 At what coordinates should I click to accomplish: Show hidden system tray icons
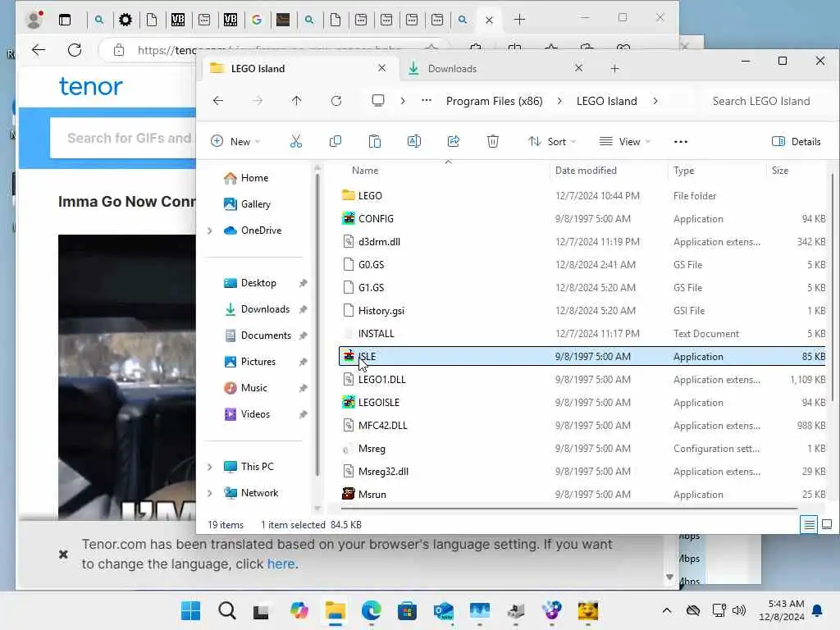(666, 610)
